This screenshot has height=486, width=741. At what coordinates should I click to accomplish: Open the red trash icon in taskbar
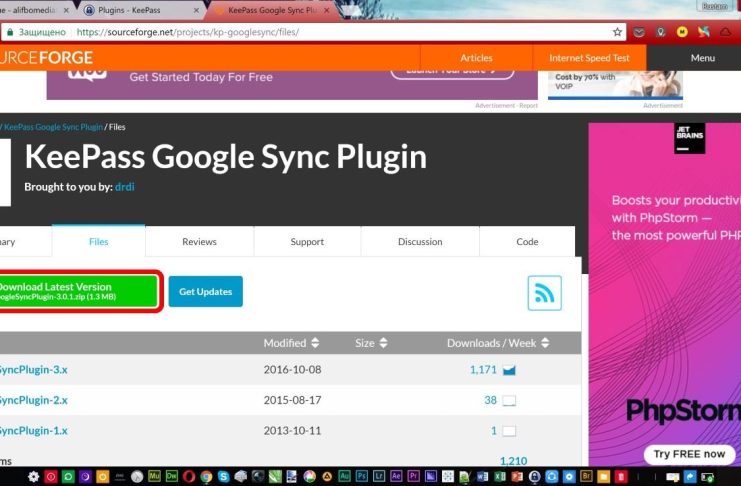point(621,477)
